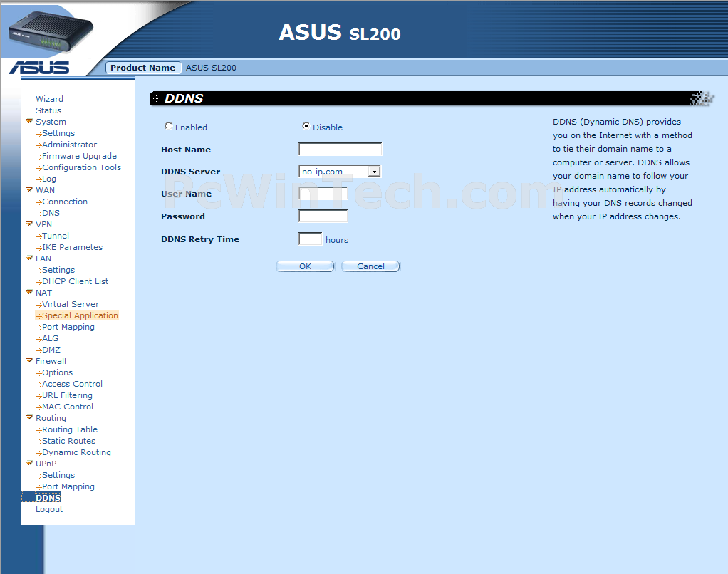Open DHCP Client List
728x574 pixels.
pos(76,281)
